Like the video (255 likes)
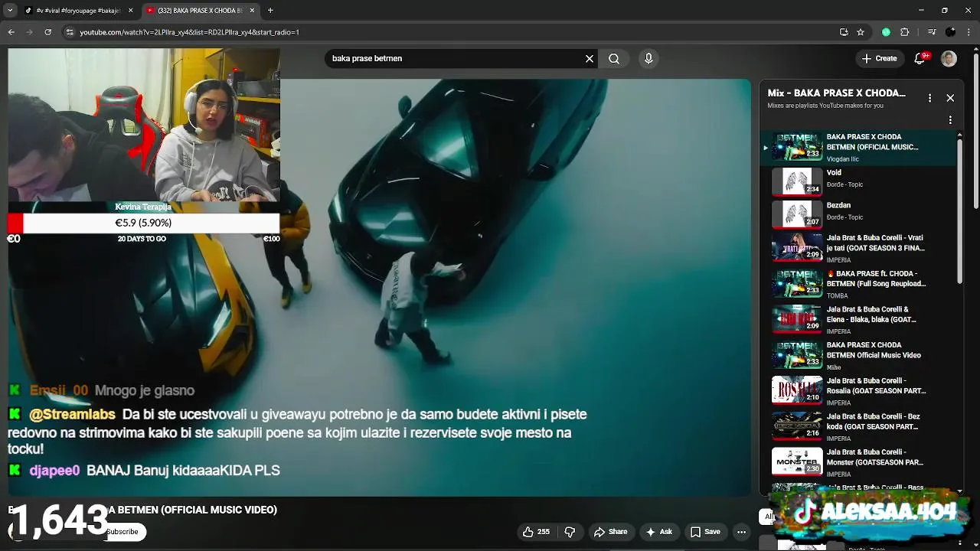The image size is (980, 551). point(536,532)
